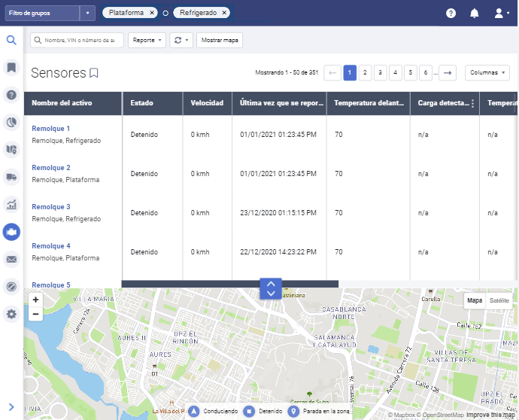
Task: Select page 1 in pagination
Action: tap(350, 72)
